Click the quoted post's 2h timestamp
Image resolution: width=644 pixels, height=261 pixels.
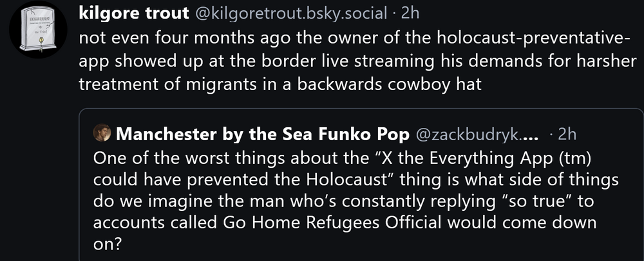(565, 134)
